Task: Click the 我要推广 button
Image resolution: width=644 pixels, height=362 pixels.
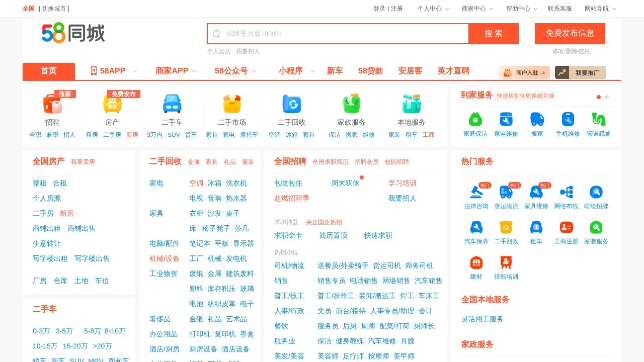Action: tap(581, 72)
